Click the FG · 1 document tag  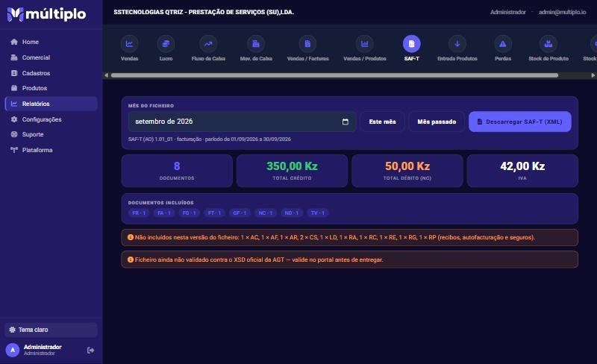(x=190, y=213)
